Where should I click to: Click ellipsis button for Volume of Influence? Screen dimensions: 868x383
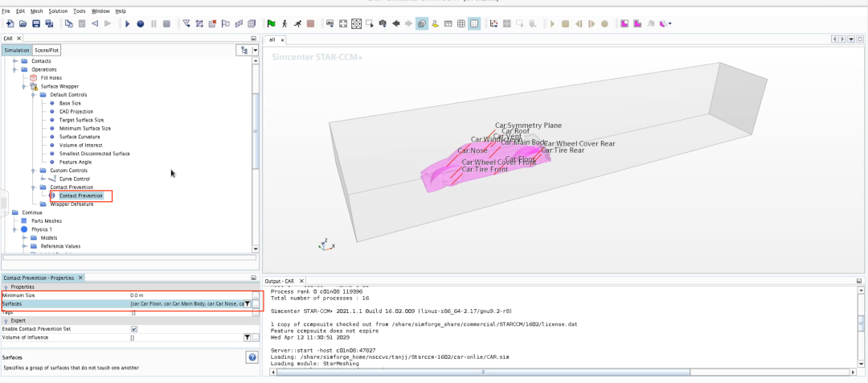pyautogui.click(x=256, y=337)
